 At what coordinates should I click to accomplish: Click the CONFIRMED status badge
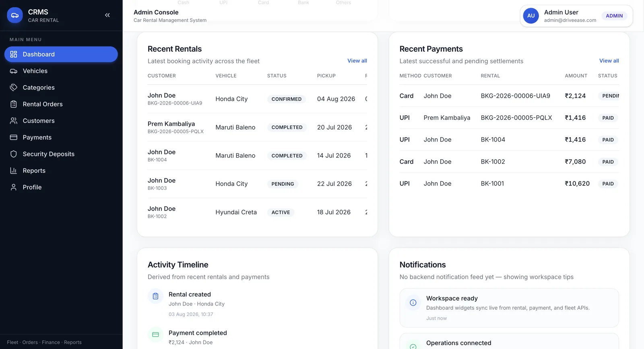click(287, 99)
